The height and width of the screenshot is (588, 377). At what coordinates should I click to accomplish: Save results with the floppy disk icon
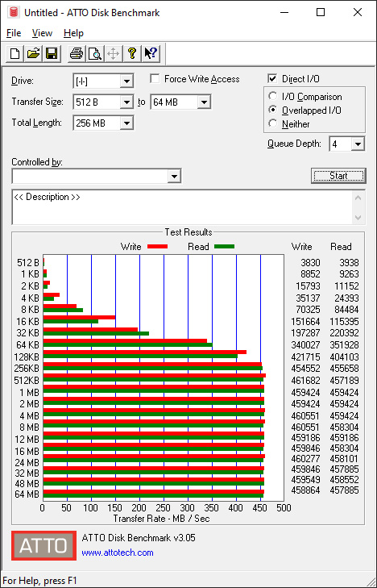coord(52,53)
